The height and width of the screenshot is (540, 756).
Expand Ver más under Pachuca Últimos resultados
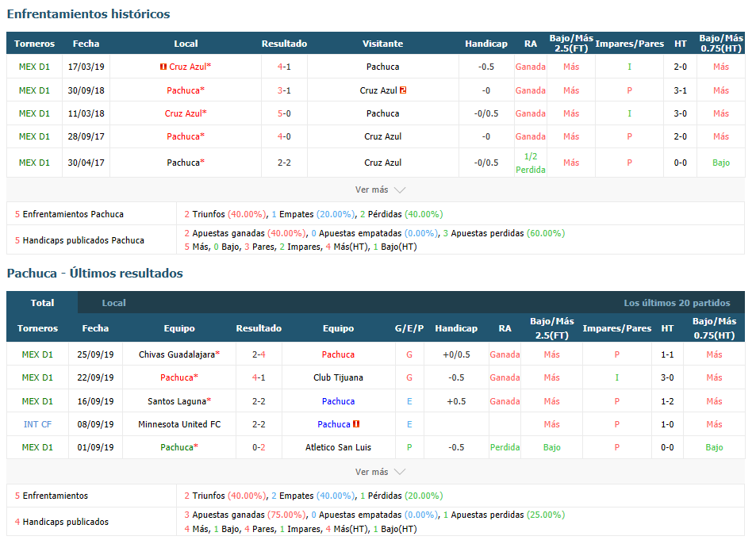tap(380, 472)
